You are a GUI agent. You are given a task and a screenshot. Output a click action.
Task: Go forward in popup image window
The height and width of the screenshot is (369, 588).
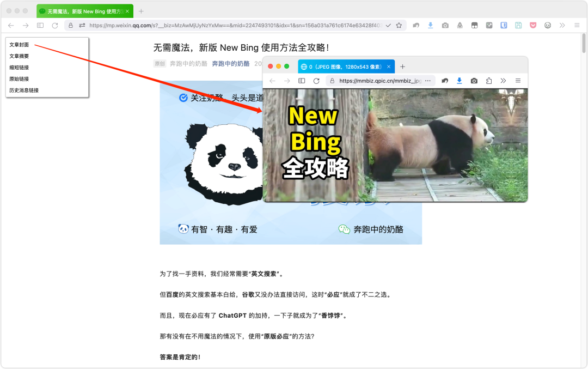pyautogui.click(x=287, y=81)
